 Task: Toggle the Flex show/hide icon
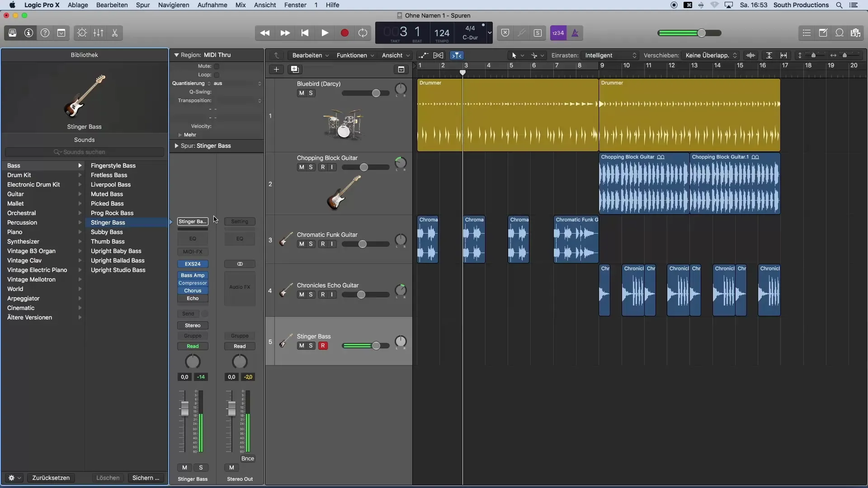(x=438, y=55)
